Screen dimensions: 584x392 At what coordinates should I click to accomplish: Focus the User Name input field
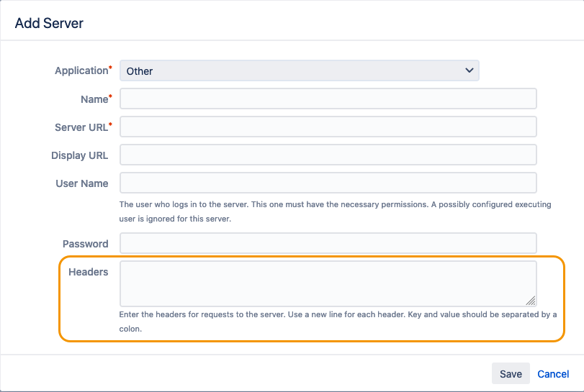[328, 183]
